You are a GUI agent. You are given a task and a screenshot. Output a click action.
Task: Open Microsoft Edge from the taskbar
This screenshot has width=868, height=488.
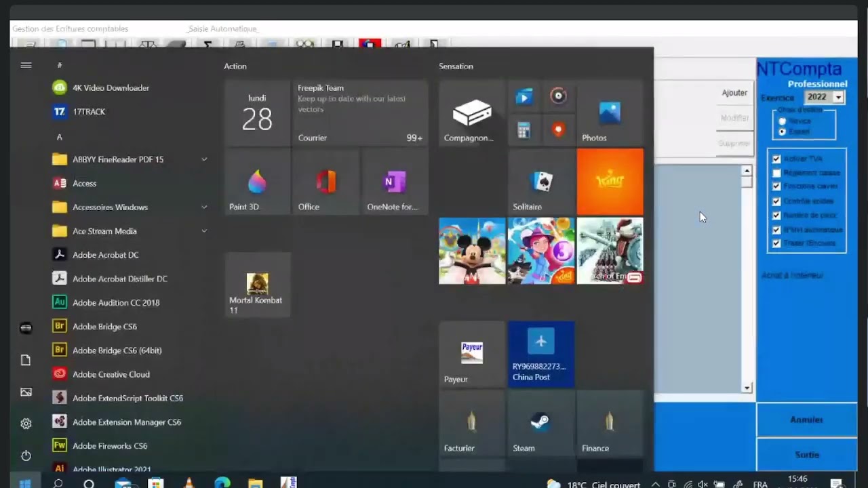pyautogui.click(x=222, y=484)
